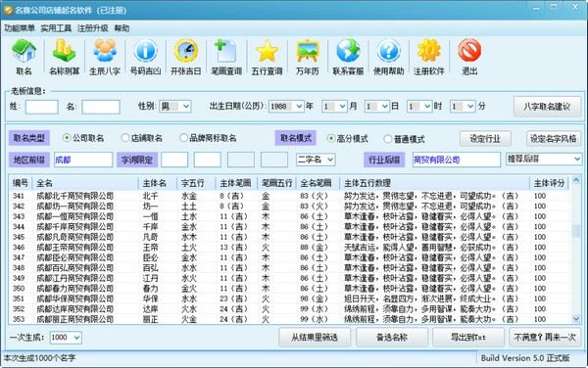Open the 注册升级 menu
This screenshot has height=368, width=588.
click(x=93, y=28)
